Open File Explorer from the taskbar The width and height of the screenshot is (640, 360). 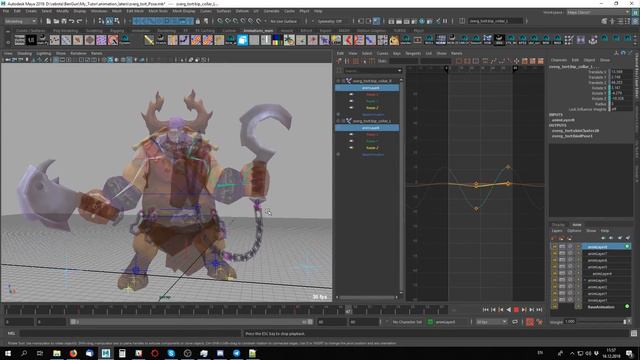click(57, 353)
